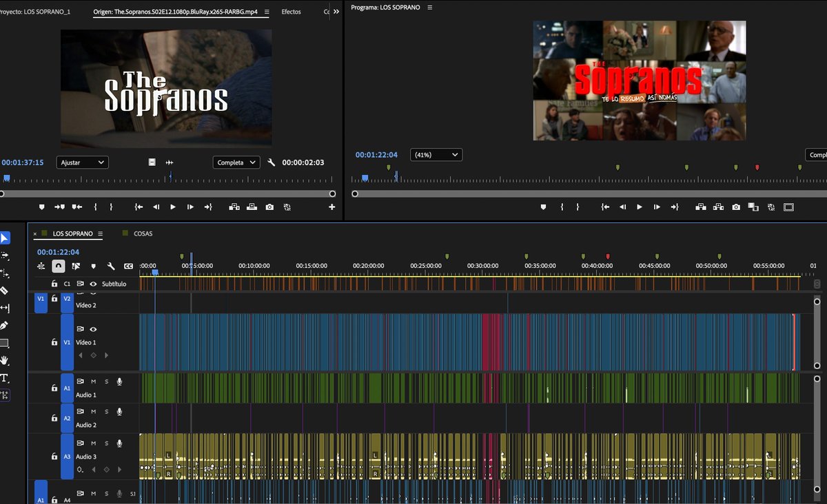Viewport: 827px width, 504px height.
Task: Select the Track Select Forward tool
Action: click(5, 256)
